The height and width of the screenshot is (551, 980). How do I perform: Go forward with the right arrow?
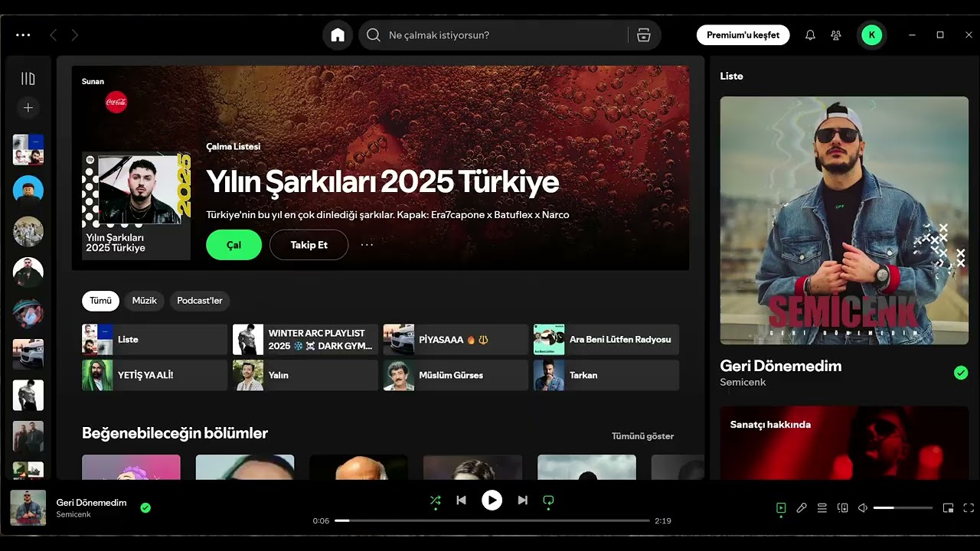(74, 35)
